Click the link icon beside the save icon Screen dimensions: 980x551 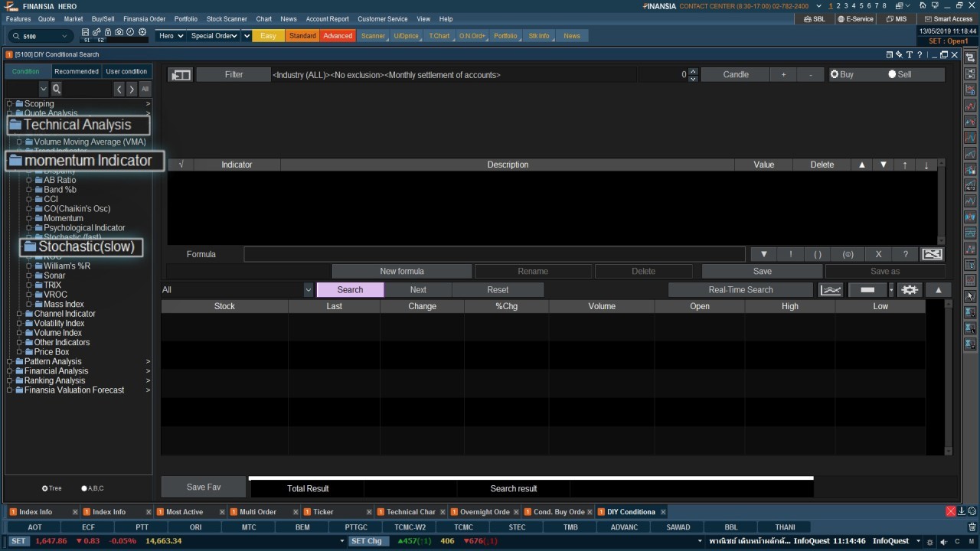[x=97, y=33]
